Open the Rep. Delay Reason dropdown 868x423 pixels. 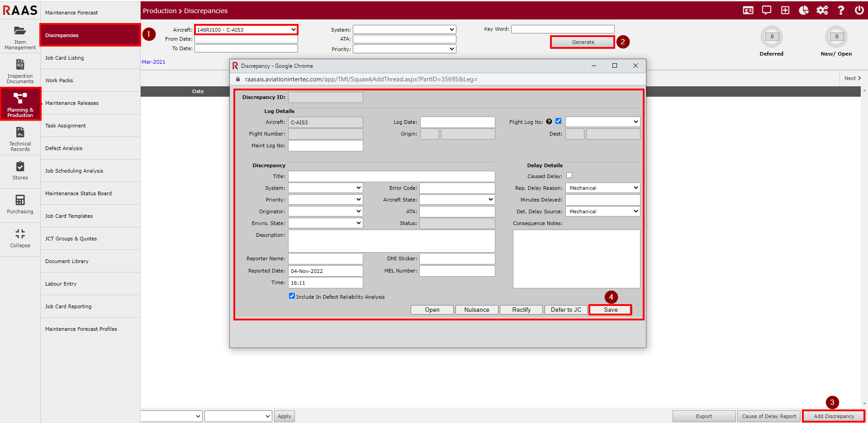point(602,188)
